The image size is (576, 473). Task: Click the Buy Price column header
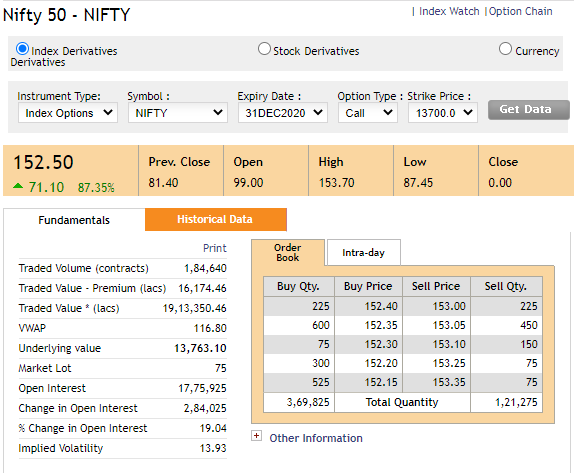click(368, 286)
